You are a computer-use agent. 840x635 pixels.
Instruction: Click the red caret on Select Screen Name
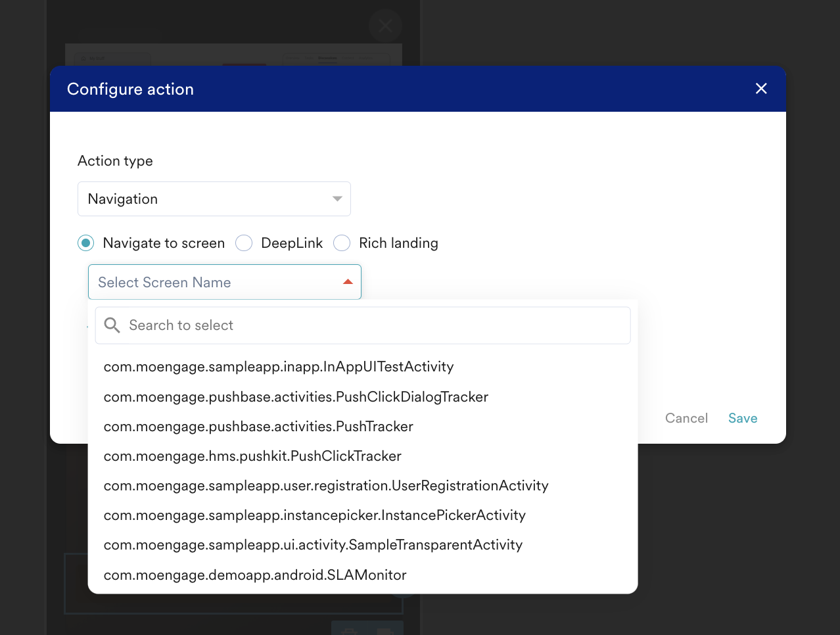point(348,282)
